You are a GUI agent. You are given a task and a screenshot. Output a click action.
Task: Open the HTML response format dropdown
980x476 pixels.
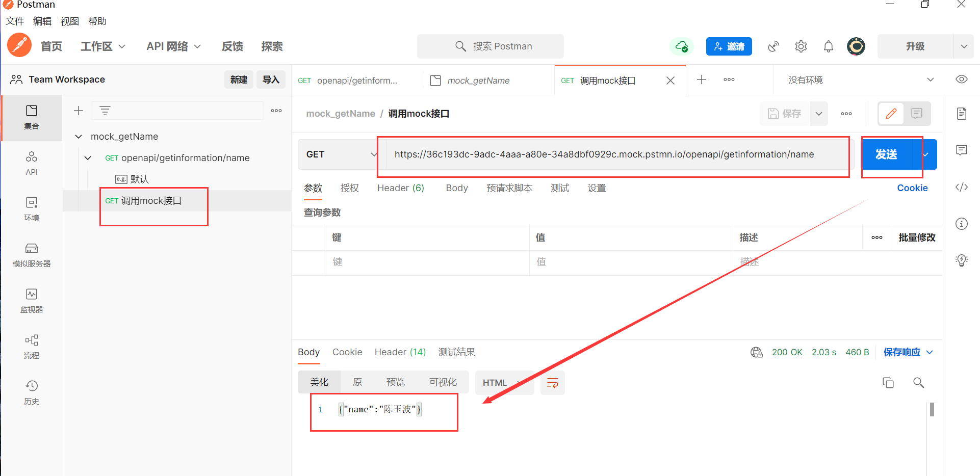pos(504,383)
